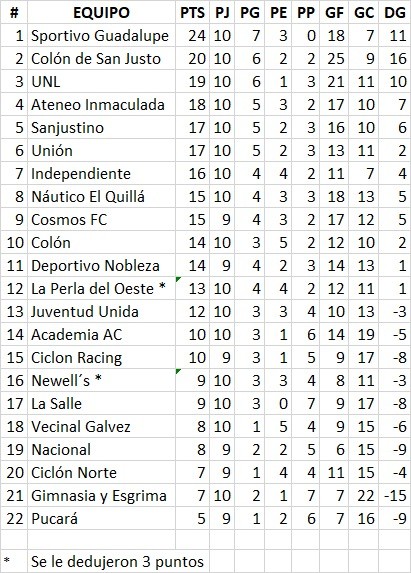Screen dimensions: 411x573
Task: Select the Gimnasia y Esgrima cell
Action: tap(101, 496)
